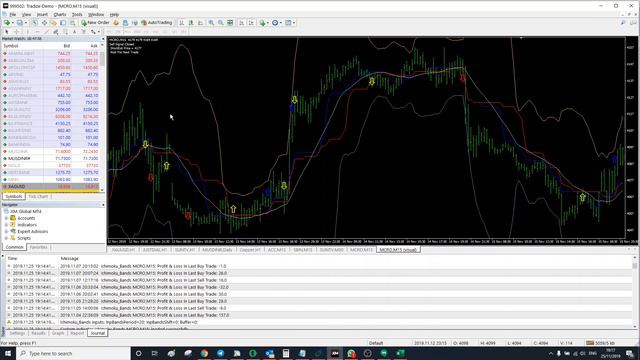Expand the Indicators tree node
The image size is (640, 360).
coord(7,224)
